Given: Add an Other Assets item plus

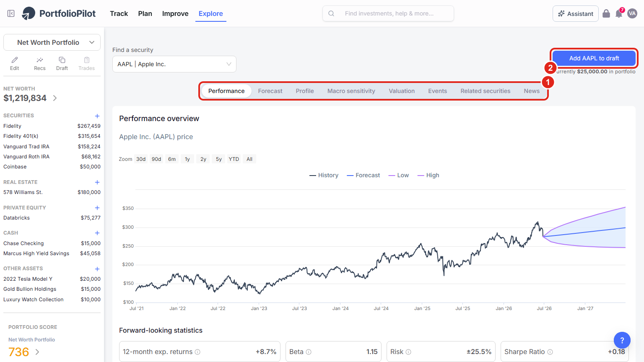Looking at the screenshot, I should click(97, 269).
